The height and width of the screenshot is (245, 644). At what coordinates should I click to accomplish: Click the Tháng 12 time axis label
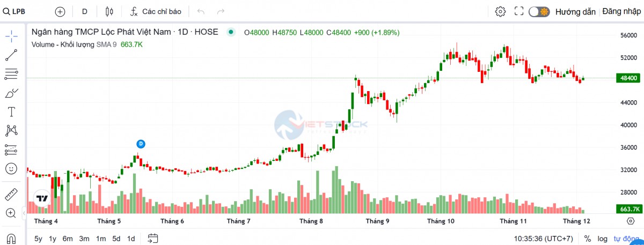click(x=576, y=221)
